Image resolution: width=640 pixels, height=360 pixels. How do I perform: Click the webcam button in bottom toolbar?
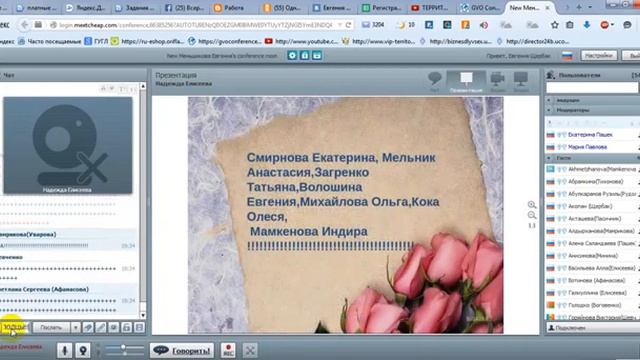[x=83, y=350]
